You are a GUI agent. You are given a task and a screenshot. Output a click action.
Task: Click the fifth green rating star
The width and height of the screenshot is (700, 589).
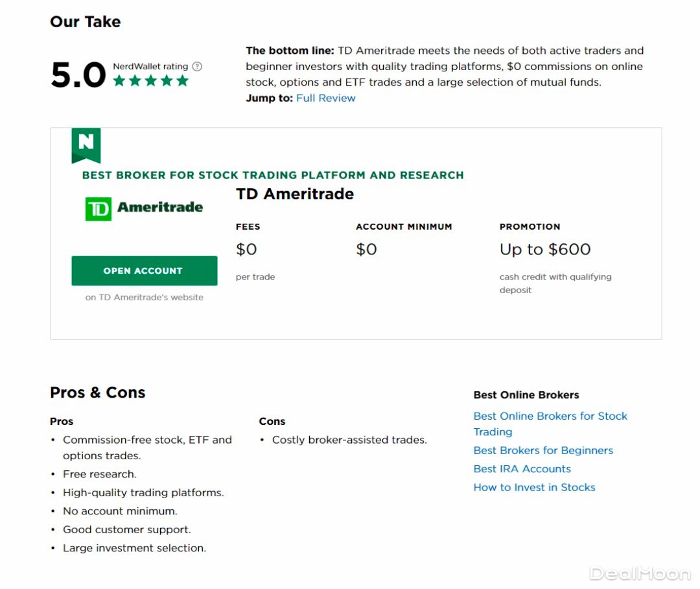tap(182, 80)
